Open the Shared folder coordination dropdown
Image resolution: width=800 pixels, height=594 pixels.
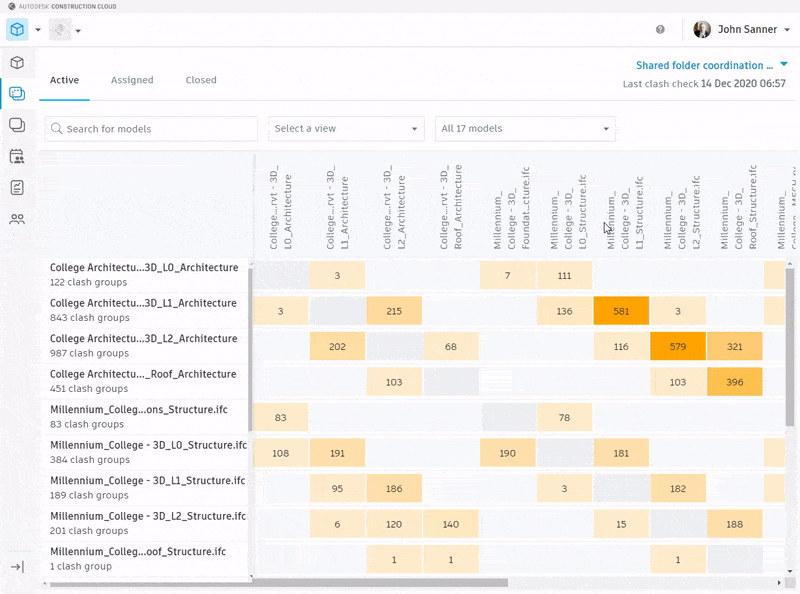[x=712, y=65]
